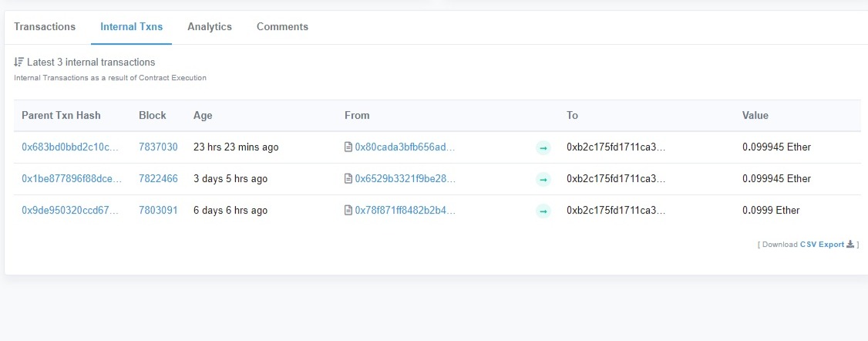This screenshot has height=341, width=868.
Task: Open parent txn hash 0x9de950320ccd67...
Action: click(70, 211)
